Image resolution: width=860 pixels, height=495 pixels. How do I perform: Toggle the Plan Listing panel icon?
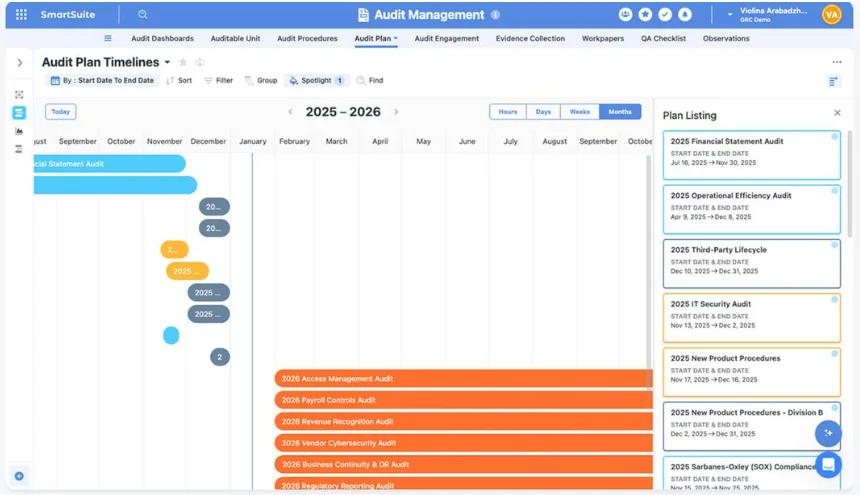click(x=833, y=82)
